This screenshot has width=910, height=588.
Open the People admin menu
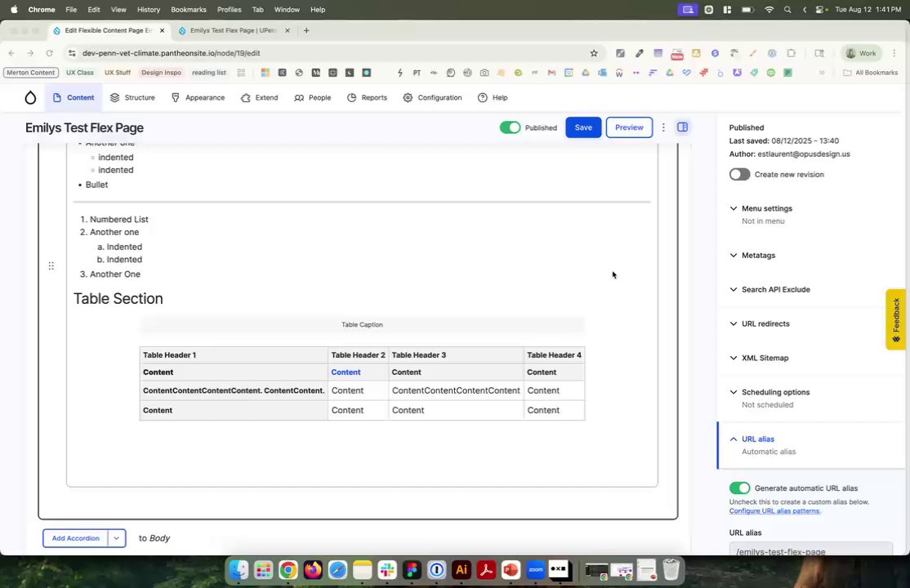pos(312,97)
